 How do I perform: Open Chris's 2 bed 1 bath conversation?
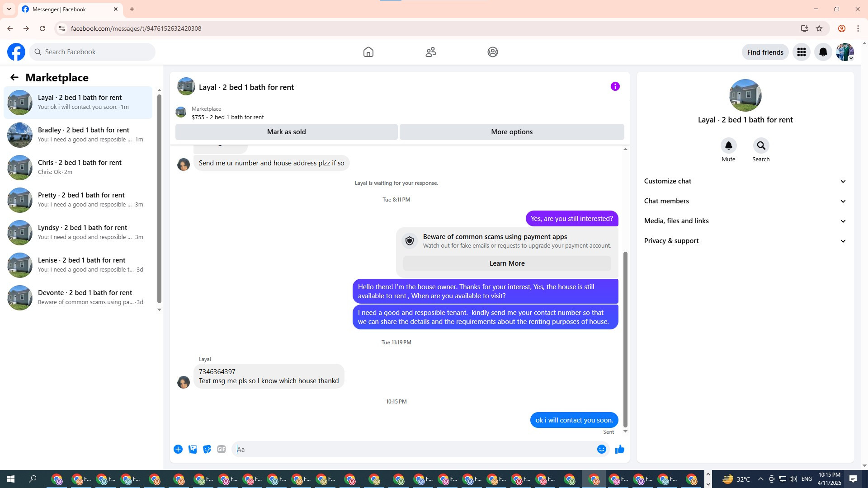(78, 168)
